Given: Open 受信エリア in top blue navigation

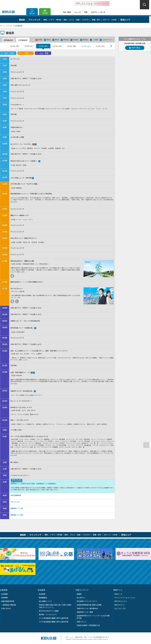Looking at the screenshot, I should pyautogui.click(x=125, y=20).
